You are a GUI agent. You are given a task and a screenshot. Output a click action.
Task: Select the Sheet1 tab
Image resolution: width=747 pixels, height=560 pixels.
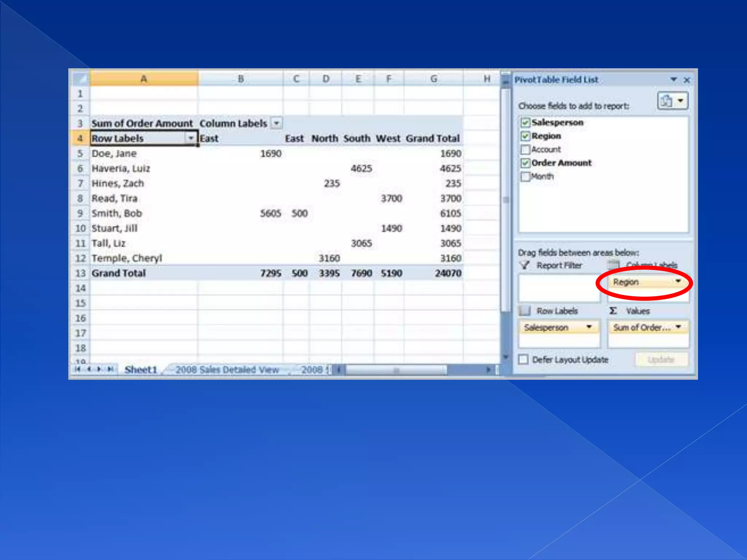pyautogui.click(x=140, y=370)
